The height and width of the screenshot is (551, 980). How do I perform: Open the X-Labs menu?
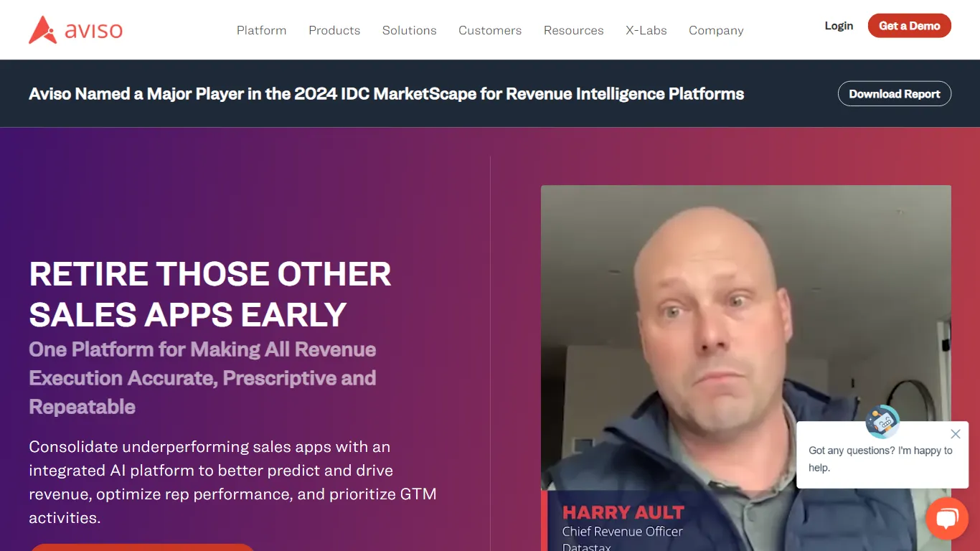(x=646, y=30)
